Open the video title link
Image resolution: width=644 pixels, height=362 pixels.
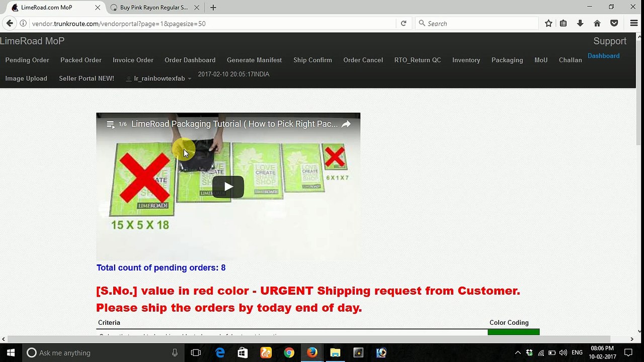(234, 124)
